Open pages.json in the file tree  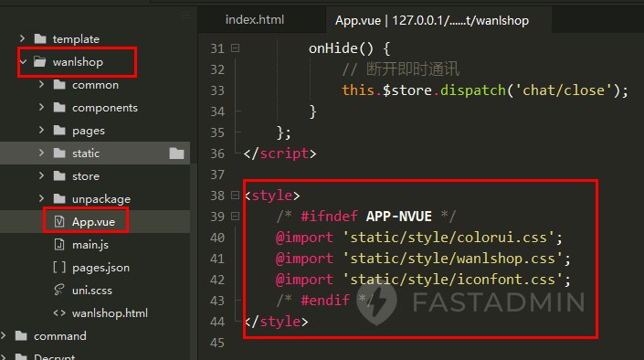pyautogui.click(x=101, y=268)
